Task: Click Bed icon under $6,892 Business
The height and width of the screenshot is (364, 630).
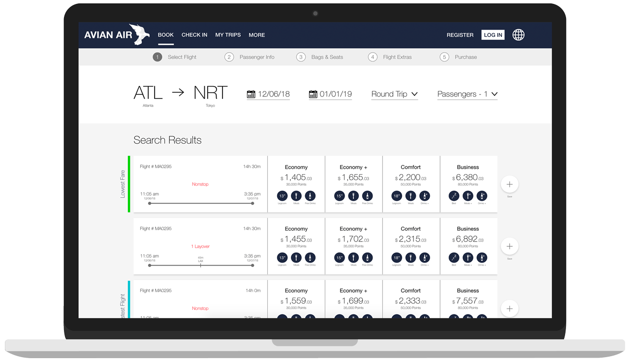Action: (x=454, y=258)
